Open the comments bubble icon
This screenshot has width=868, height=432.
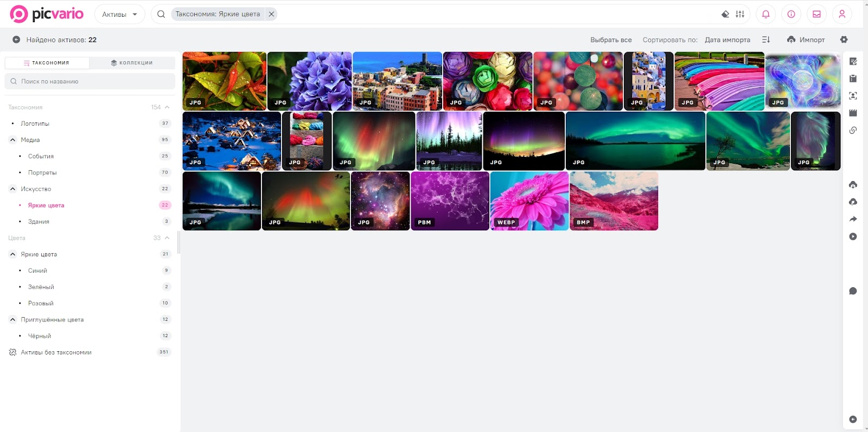(853, 291)
